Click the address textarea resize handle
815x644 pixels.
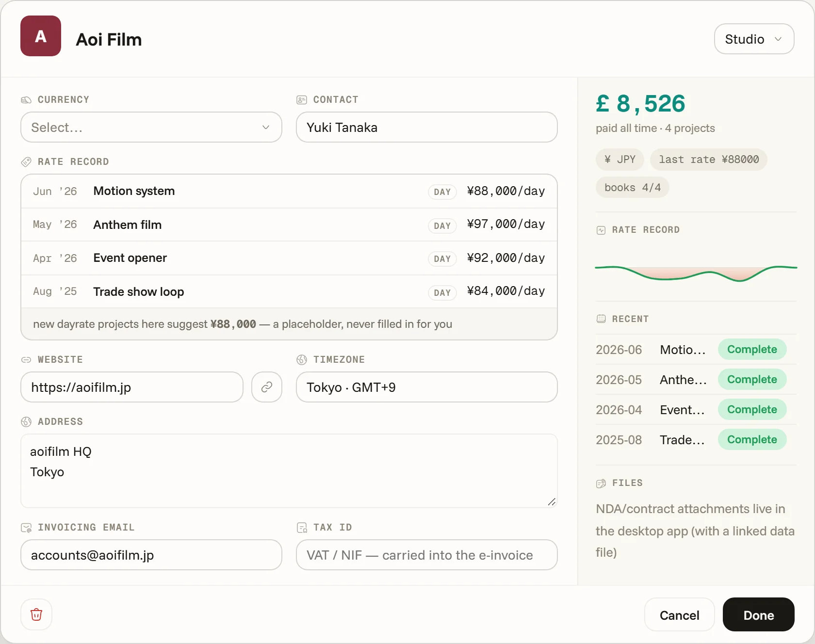(552, 502)
